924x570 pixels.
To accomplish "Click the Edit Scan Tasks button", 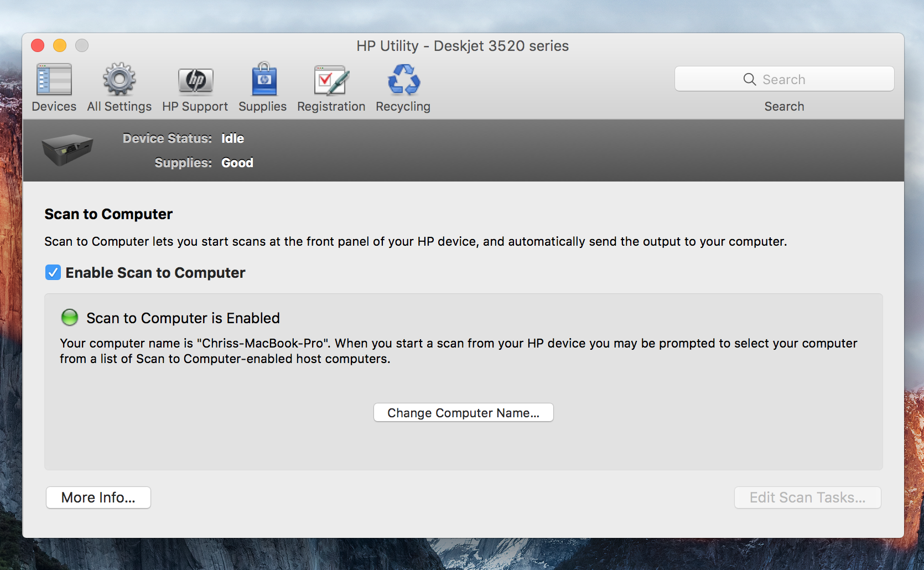I will 807,497.
